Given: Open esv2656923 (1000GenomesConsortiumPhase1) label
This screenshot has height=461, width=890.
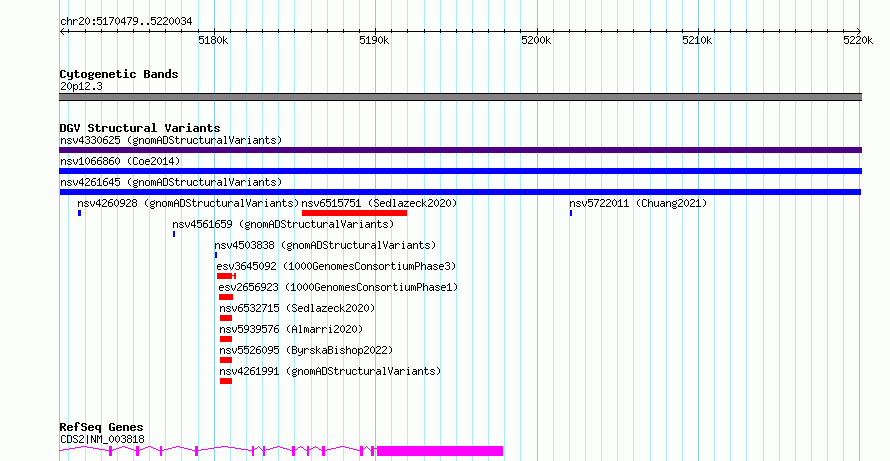Looking at the screenshot, I should (338, 287).
